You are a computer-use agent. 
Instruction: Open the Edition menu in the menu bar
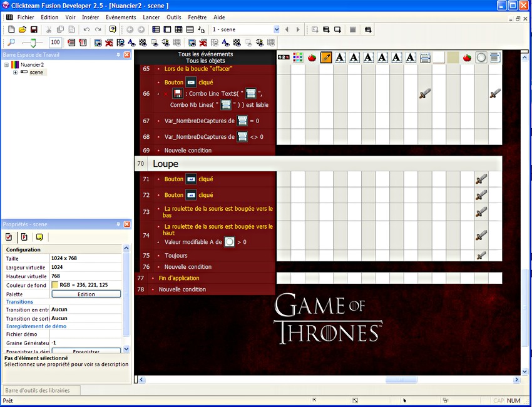point(49,18)
